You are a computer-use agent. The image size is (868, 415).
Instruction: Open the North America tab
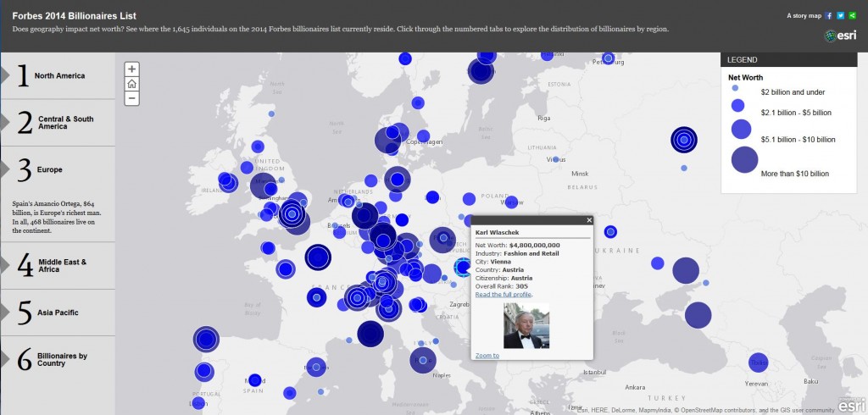tap(58, 76)
